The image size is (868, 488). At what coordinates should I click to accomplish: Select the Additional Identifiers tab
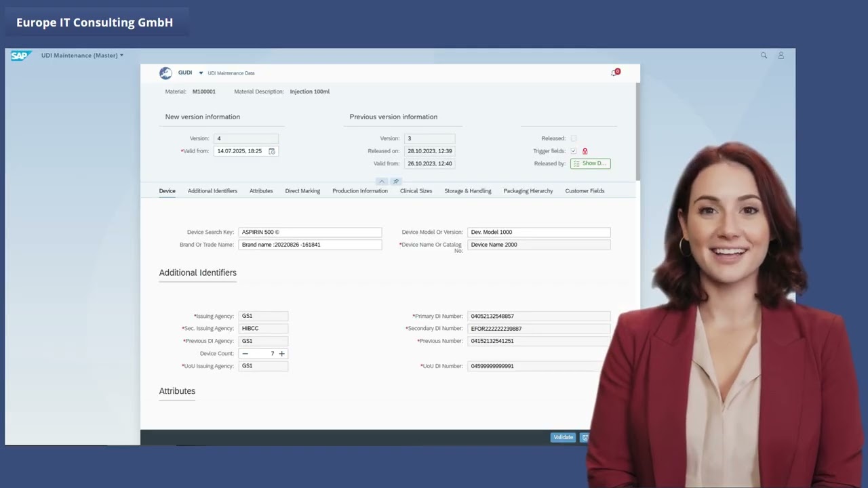[212, 191]
